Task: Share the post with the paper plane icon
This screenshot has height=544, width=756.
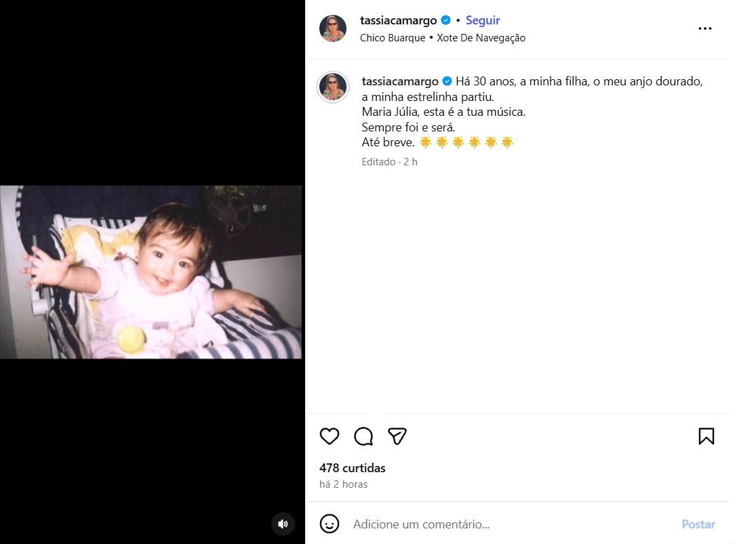Action: tap(397, 436)
